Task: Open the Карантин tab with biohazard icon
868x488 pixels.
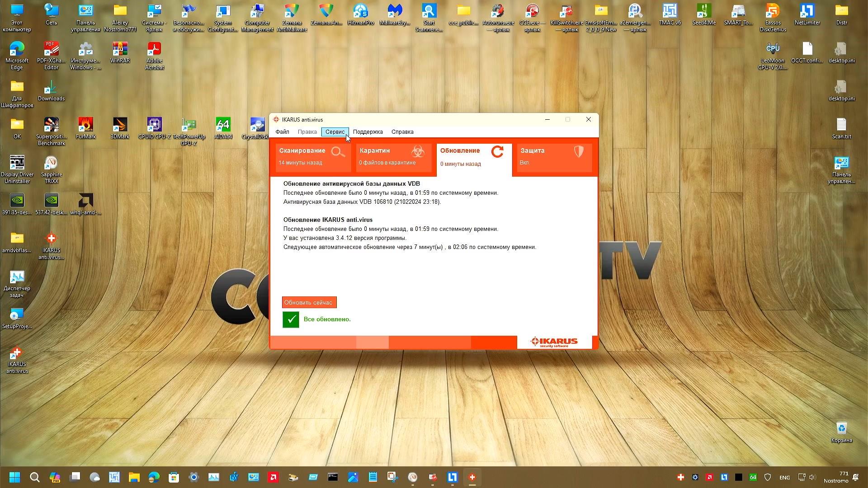Action: pyautogui.click(x=393, y=157)
